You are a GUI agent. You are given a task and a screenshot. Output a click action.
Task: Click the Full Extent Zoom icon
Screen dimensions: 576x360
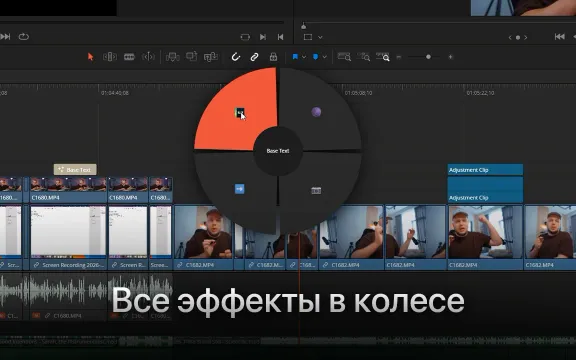344,57
